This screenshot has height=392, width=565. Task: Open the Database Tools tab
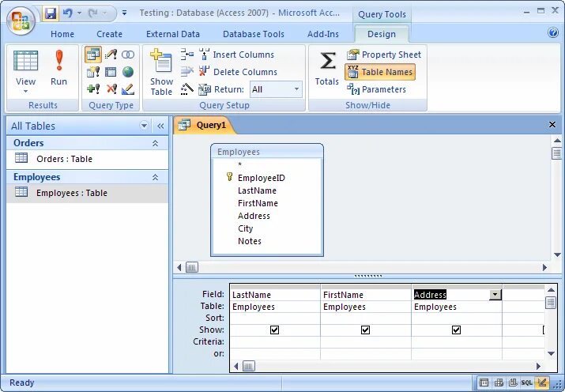click(254, 34)
